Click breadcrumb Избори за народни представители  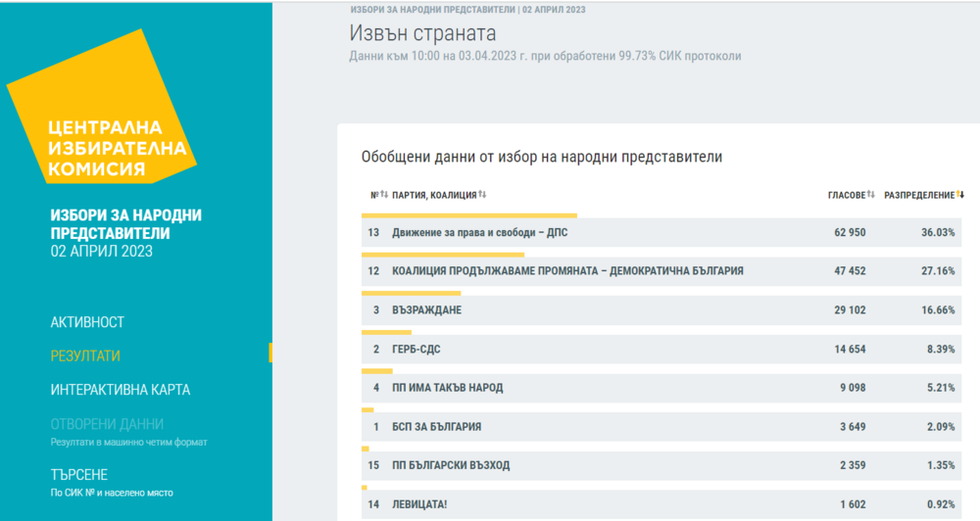tap(432, 10)
